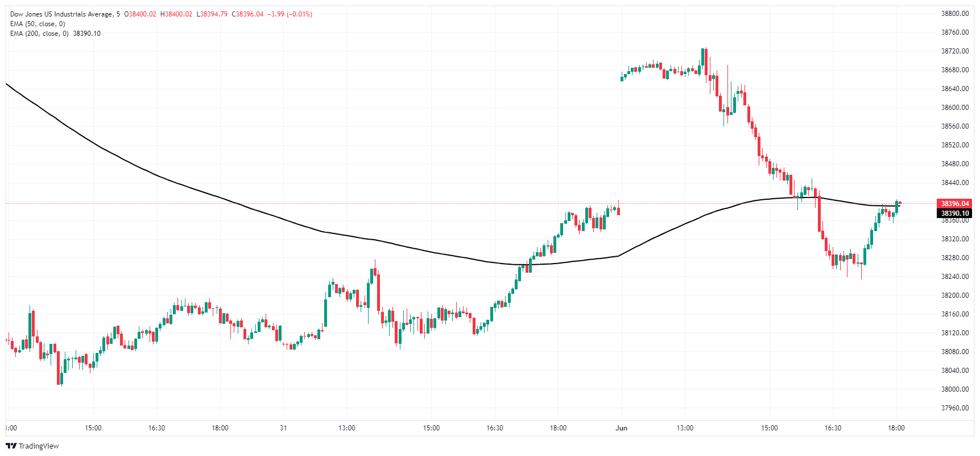This screenshot has width=980, height=456.
Task: Click the 37960.00 price axis label
Action: [954, 408]
